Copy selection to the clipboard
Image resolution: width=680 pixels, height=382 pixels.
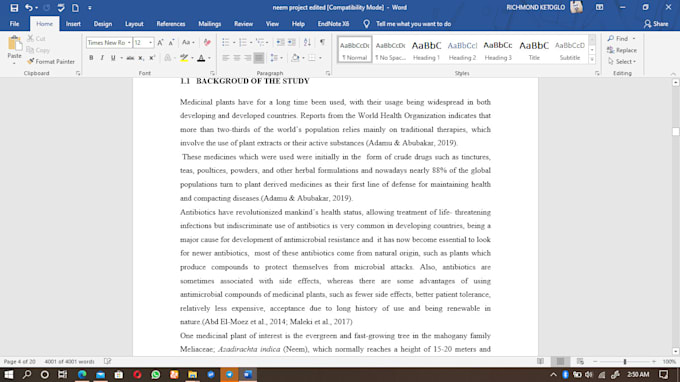38,50
